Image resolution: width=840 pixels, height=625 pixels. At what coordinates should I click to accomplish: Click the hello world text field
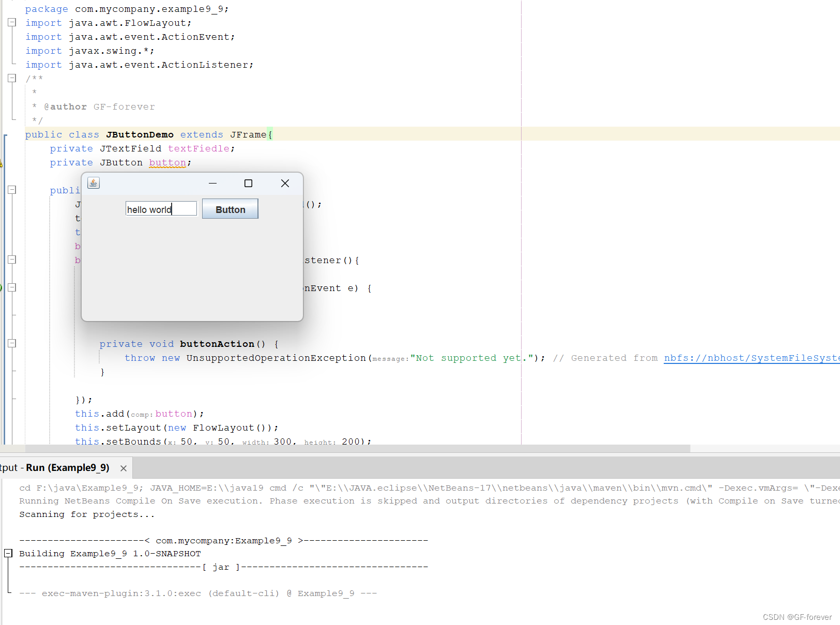[161, 209]
